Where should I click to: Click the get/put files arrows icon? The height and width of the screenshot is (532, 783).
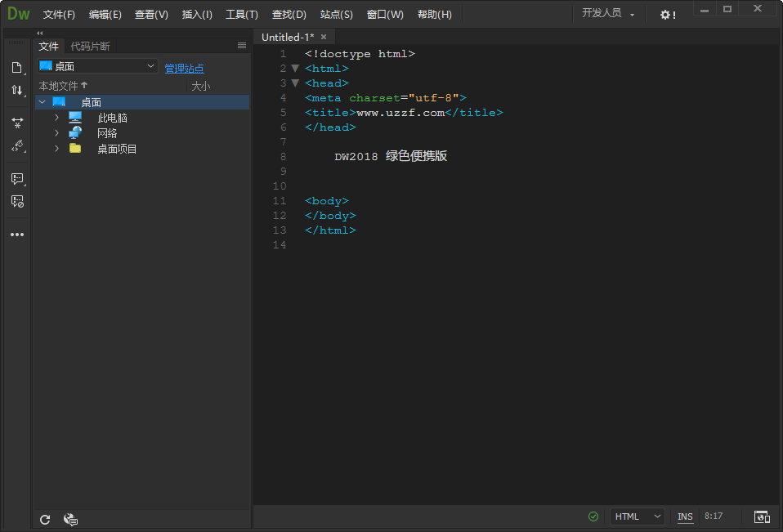click(x=17, y=91)
